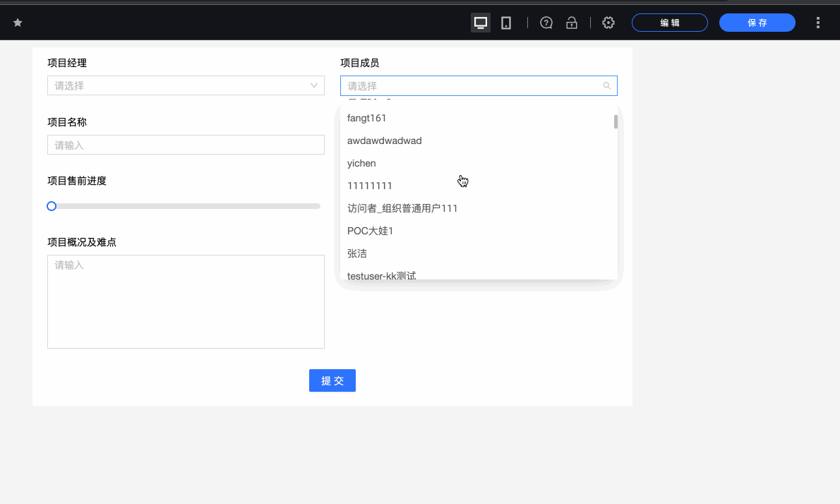Click the 保存 button
840x504 pixels.
757,23
